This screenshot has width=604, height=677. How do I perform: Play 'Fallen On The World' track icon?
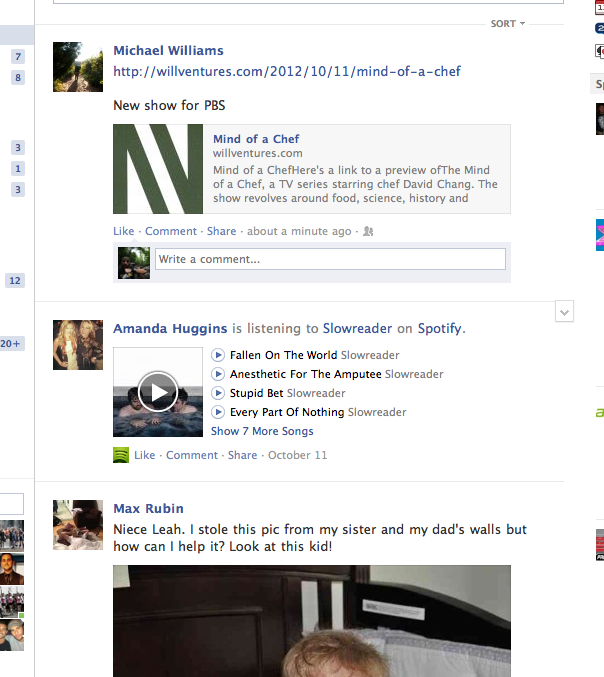click(218, 355)
